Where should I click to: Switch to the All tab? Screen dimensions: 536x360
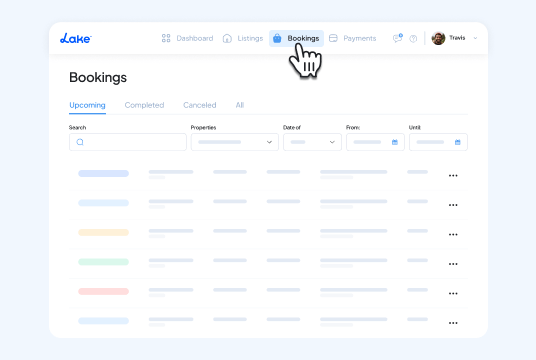click(240, 105)
